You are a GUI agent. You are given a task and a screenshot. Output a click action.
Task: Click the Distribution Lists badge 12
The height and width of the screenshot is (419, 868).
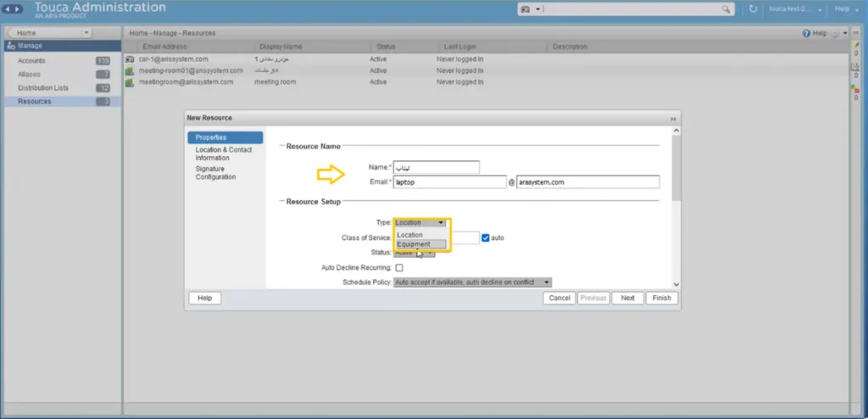[x=103, y=88]
